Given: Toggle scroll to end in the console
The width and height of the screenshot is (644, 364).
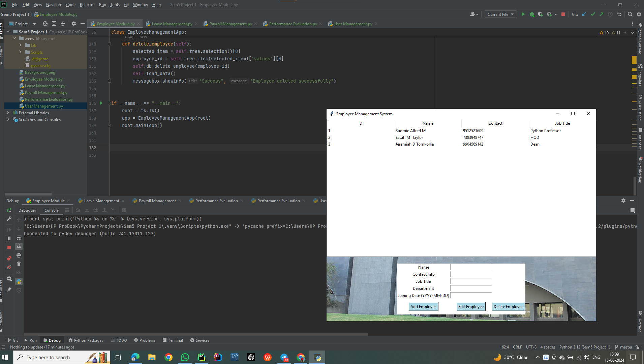Looking at the screenshot, I should click(x=19, y=246).
